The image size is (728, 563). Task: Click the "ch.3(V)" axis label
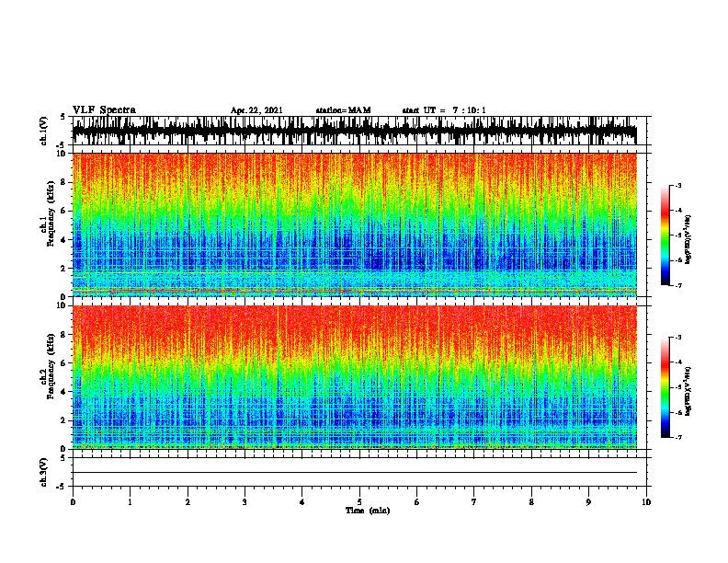pos(44,472)
